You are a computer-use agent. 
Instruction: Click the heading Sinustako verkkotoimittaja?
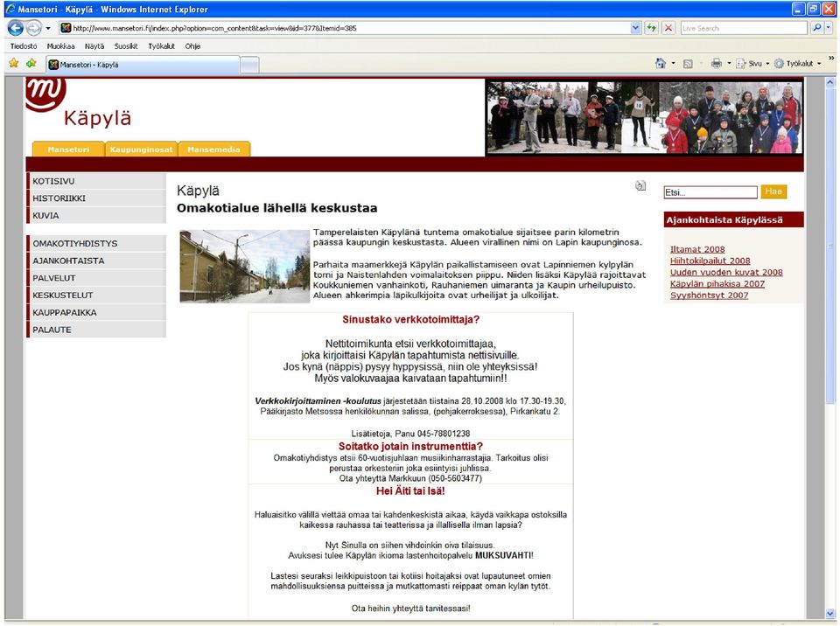(x=411, y=320)
